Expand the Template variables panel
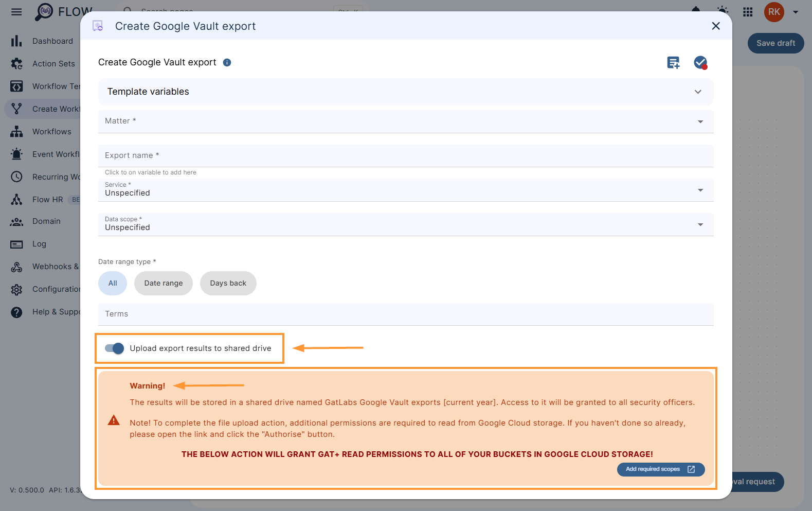812x511 pixels. click(406, 92)
